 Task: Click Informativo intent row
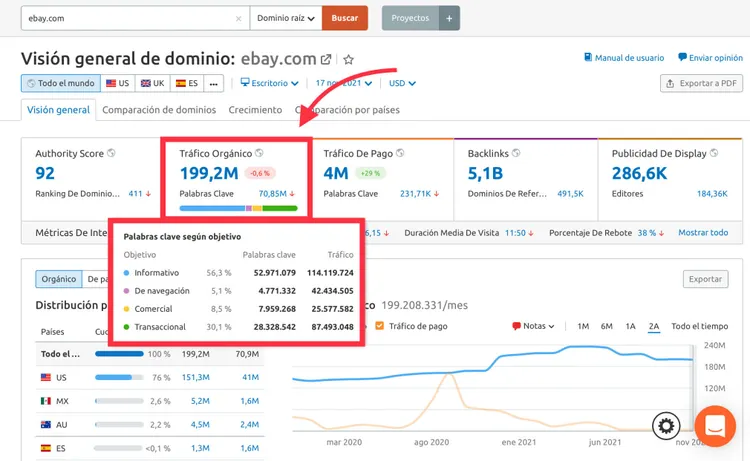pos(238,273)
